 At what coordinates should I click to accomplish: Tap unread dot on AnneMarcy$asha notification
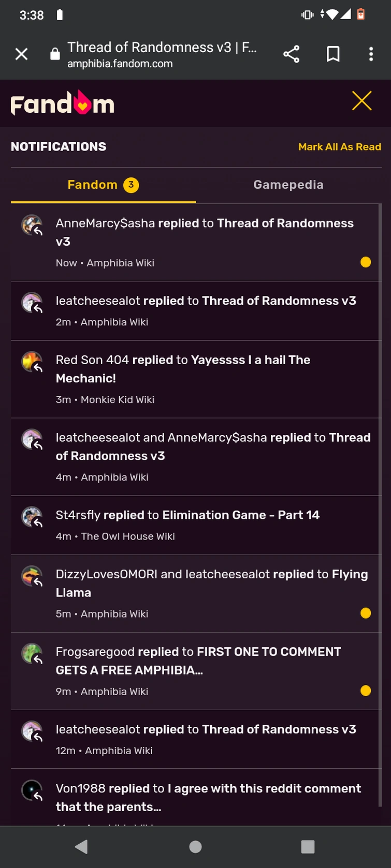point(366,262)
